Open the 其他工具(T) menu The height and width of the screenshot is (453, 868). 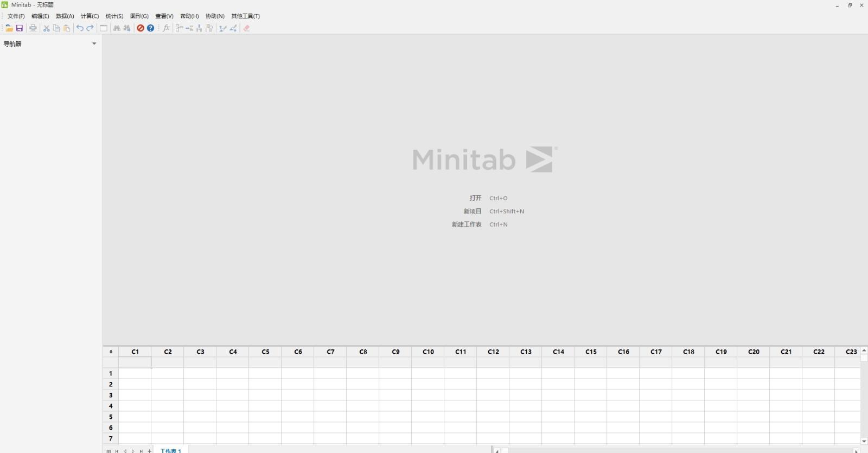click(245, 16)
